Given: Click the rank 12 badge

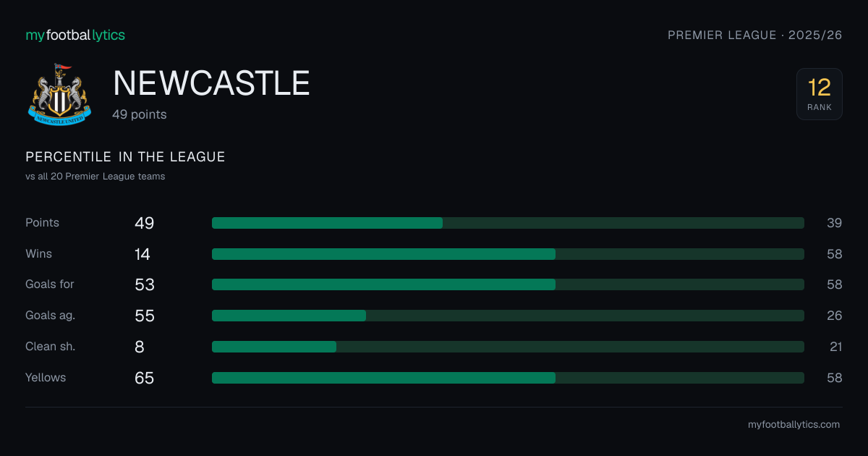Looking at the screenshot, I should click(820, 94).
